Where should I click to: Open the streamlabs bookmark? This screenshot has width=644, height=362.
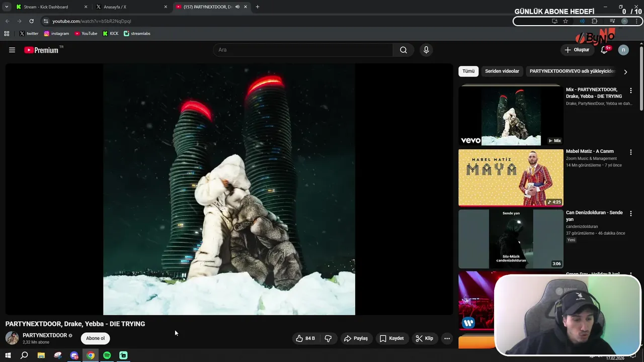click(x=137, y=34)
